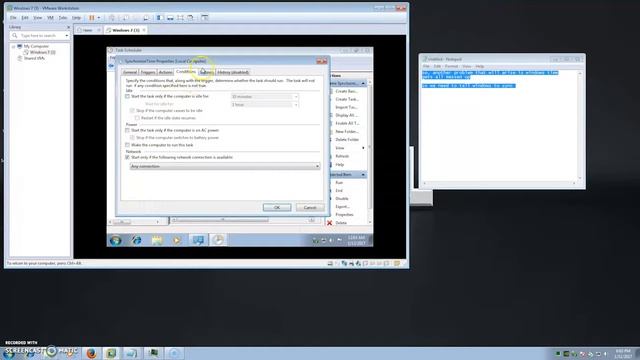
Task: Select Windows 7 (3) in Library tree
Action: [42, 52]
